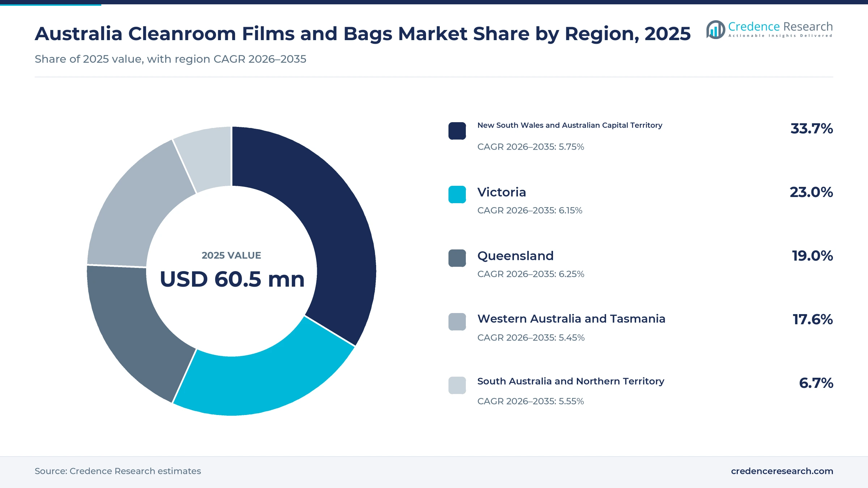Click 'CAGR 2026–2035: 6.15%' text
Viewport: 868px width, 488px height.
[530, 210]
